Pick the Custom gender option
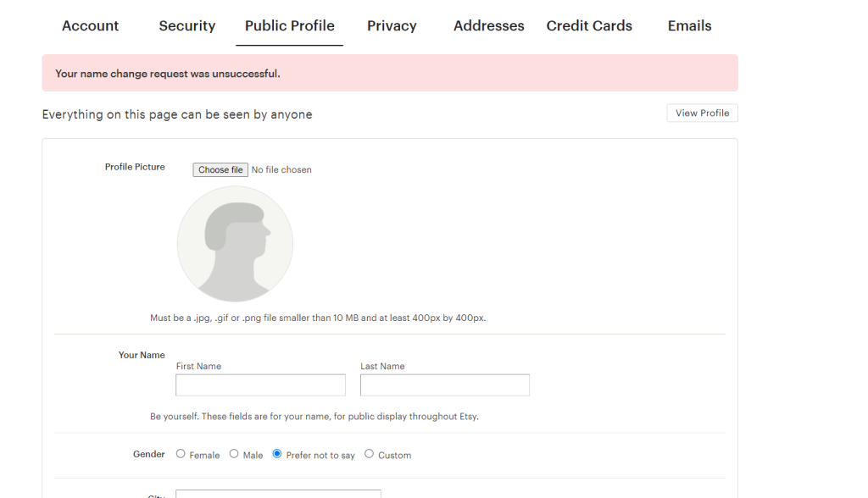 369,454
